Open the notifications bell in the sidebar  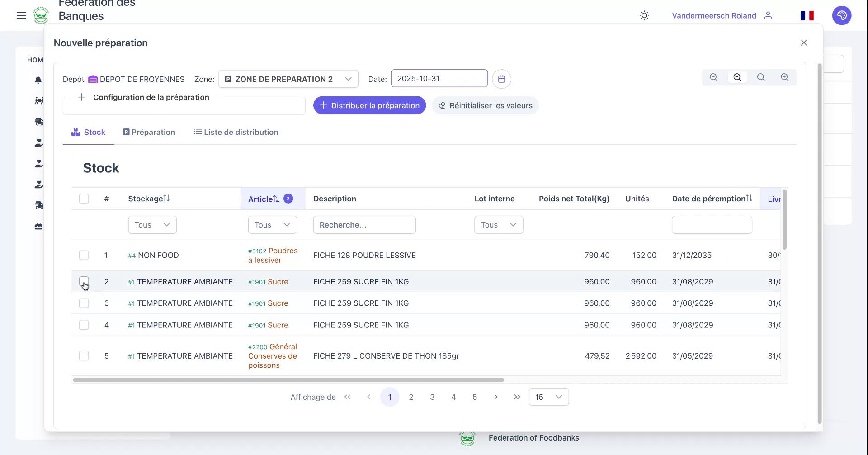38,80
